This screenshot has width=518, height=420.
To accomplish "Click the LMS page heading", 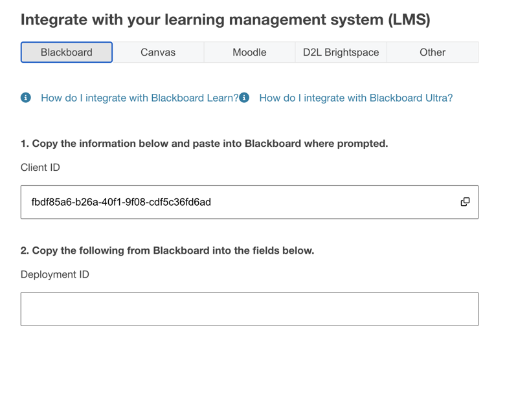I will pos(228,19).
